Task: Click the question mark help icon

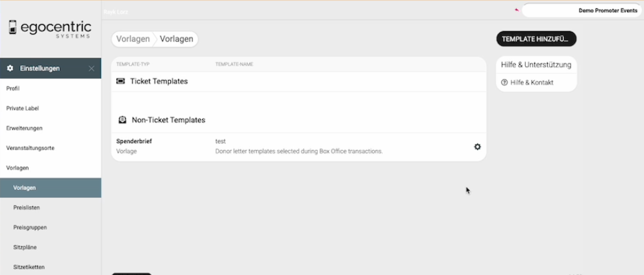Action: point(504,83)
